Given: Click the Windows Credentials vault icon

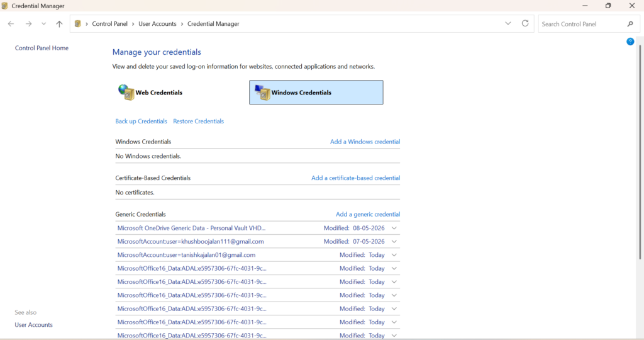Looking at the screenshot, I should [262, 93].
